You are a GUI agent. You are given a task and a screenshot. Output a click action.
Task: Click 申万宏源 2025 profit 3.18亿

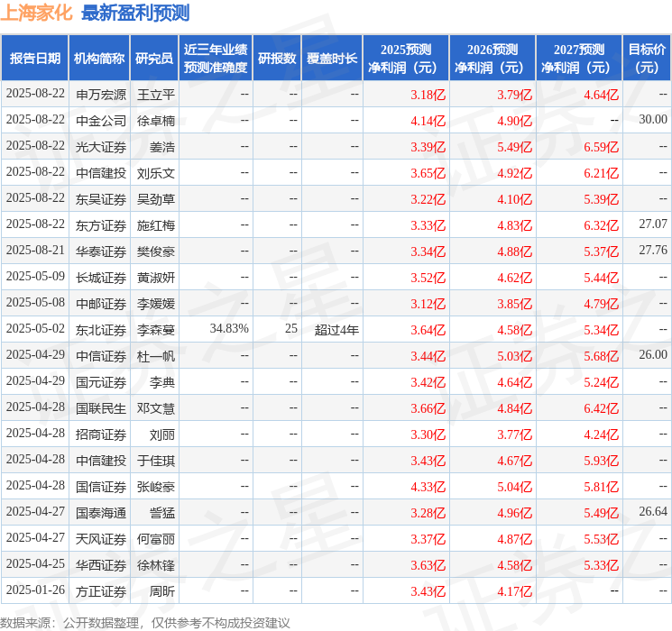pyautogui.click(x=428, y=95)
